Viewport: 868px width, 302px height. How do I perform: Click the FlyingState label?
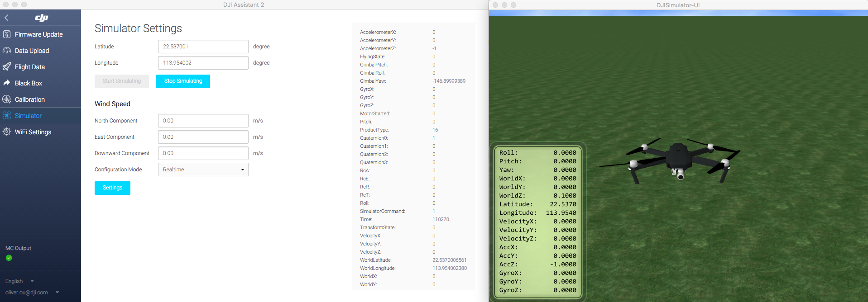373,57
